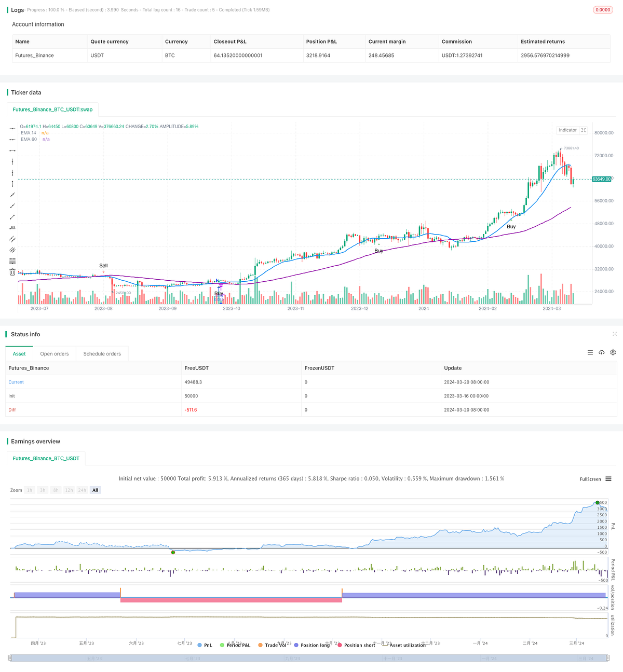Click the cloud download icon in Status info

coord(602,352)
